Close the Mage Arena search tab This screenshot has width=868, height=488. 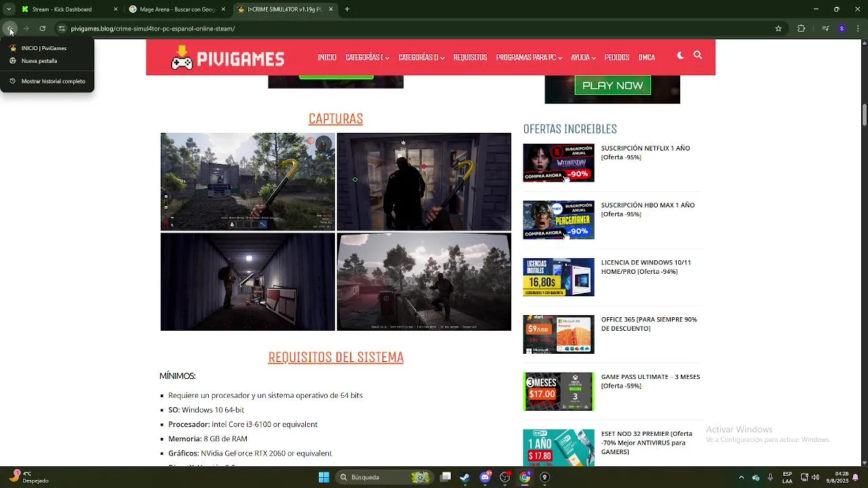click(223, 9)
